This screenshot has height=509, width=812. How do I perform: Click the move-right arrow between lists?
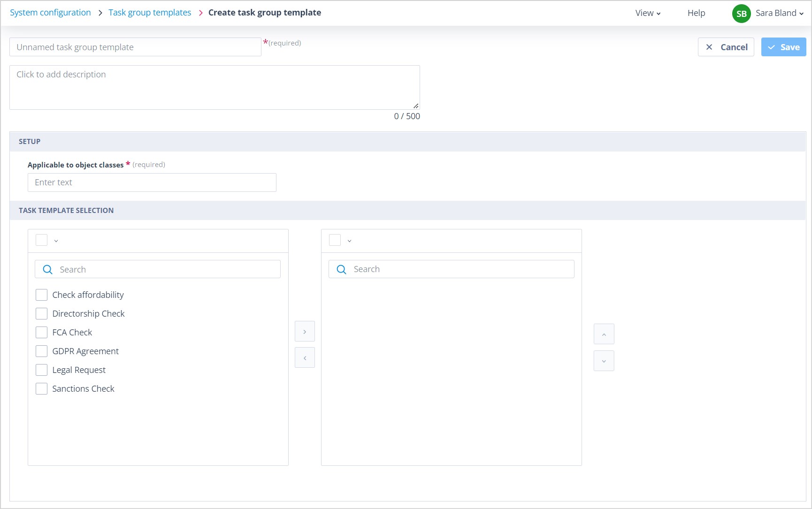(305, 332)
